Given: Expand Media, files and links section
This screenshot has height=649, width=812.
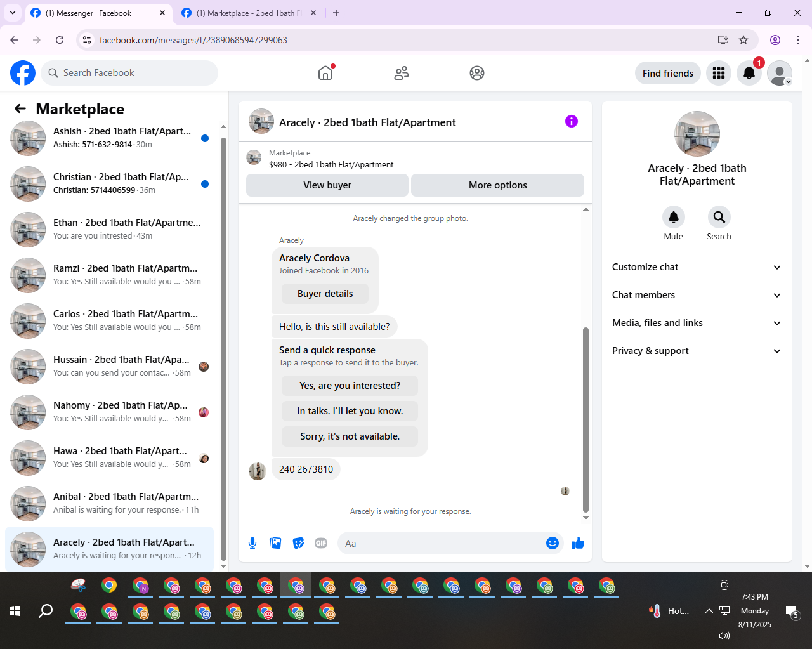Looking at the screenshot, I should pyautogui.click(x=697, y=323).
